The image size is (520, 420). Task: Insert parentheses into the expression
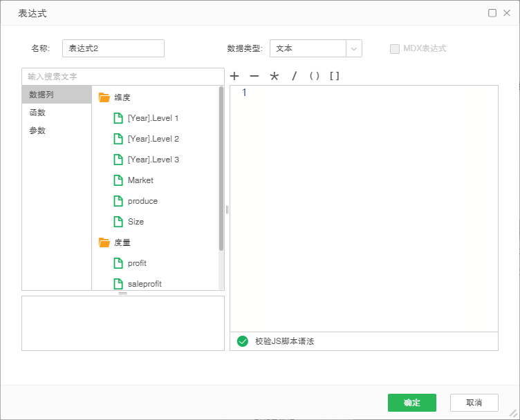point(315,76)
